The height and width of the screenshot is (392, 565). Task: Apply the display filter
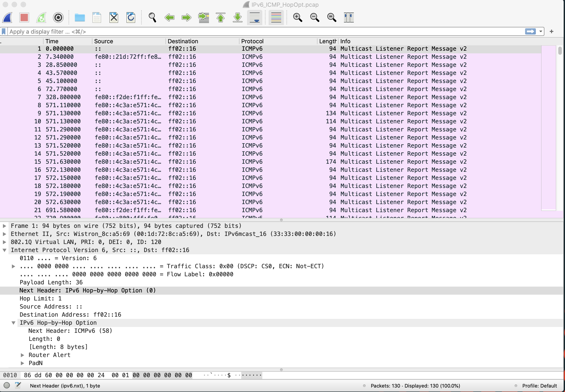pos(530,31)
